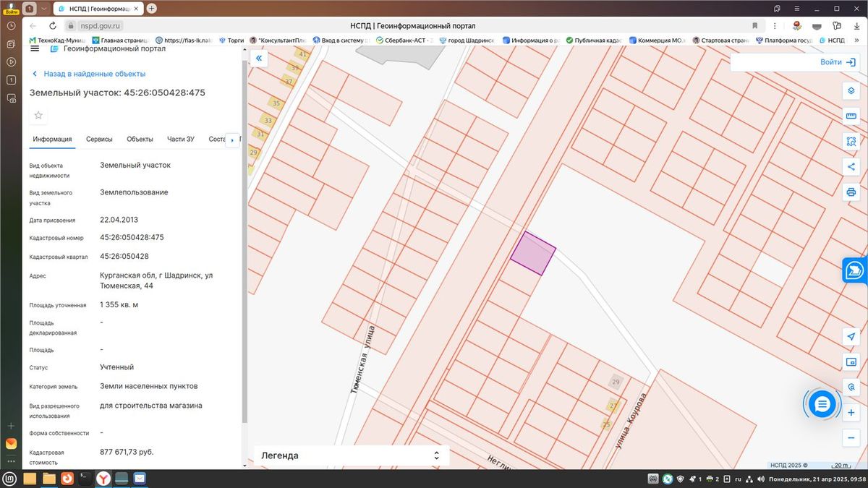Image resolution: width=868 pixels, height=488 pixels.
Task: Select the ruler measurement tool
Action: click(x=851, y=116)
